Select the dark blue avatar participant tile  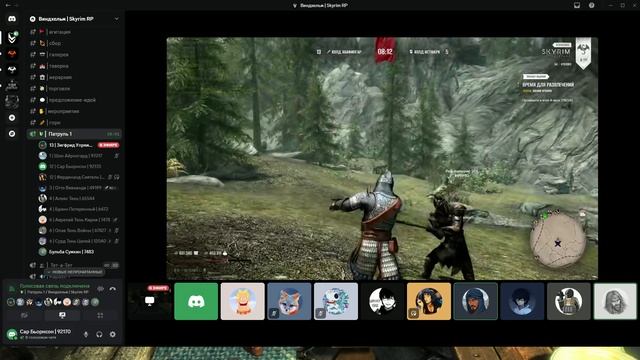(x=522, y=301)
